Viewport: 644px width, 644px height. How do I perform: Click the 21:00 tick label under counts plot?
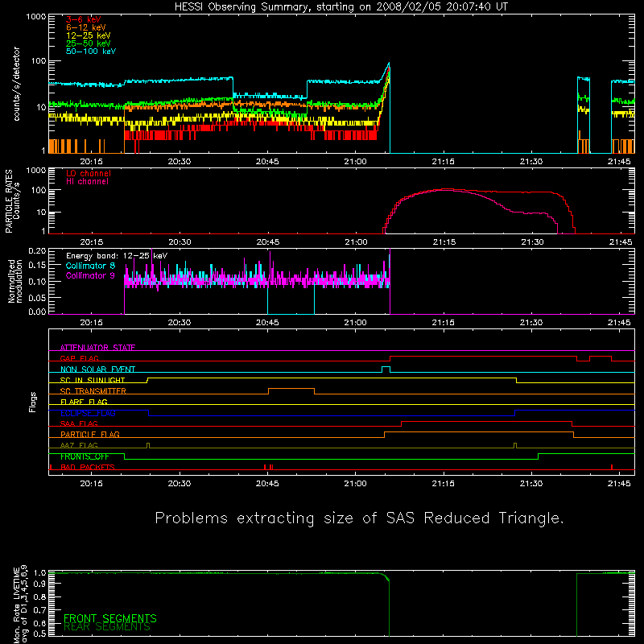pos(355,162)
